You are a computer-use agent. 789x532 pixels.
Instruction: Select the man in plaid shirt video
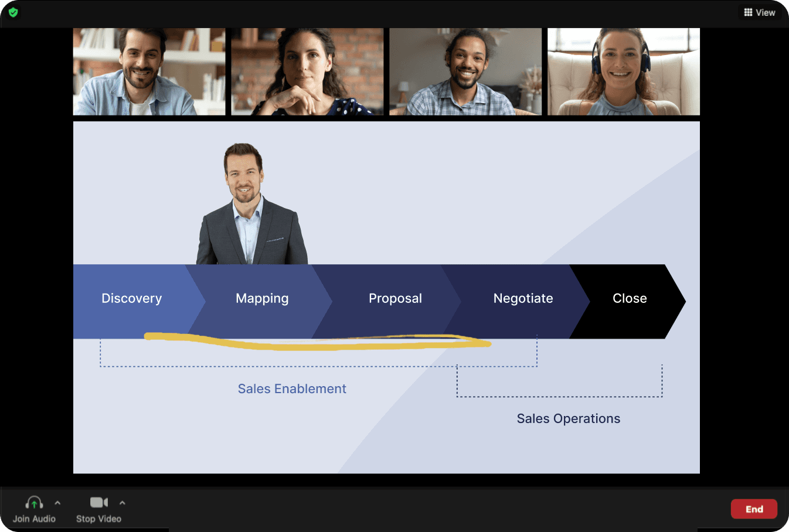coord(465,71)
